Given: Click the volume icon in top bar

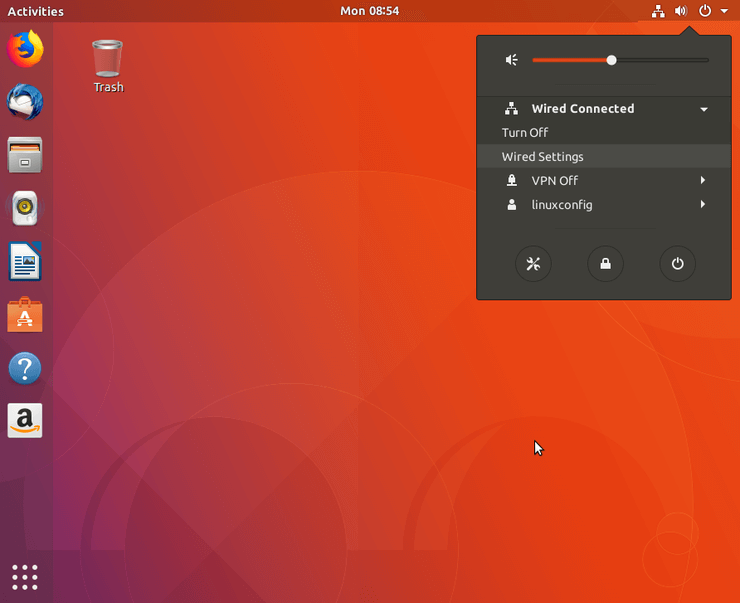Looking at the screenshot, I should [681, 11].
